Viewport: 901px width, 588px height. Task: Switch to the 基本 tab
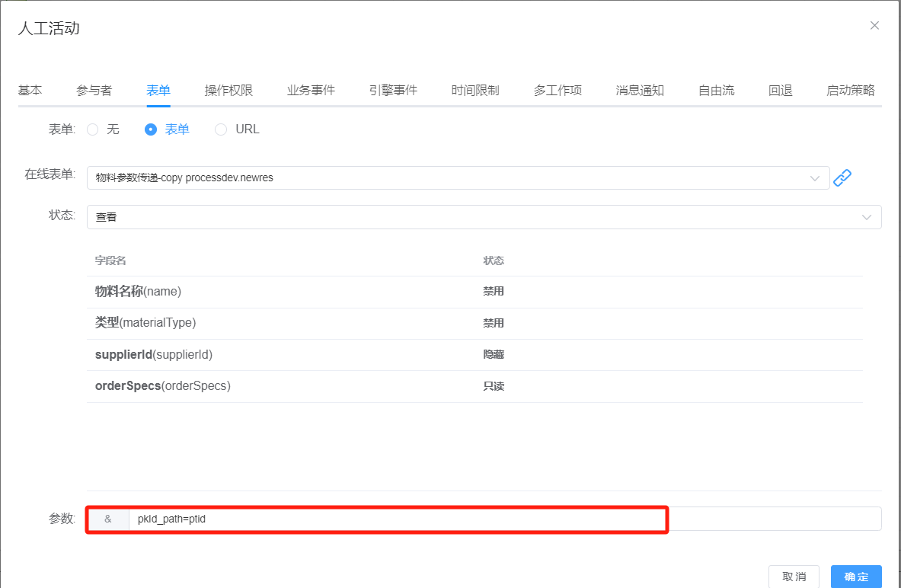pos(30,91)
